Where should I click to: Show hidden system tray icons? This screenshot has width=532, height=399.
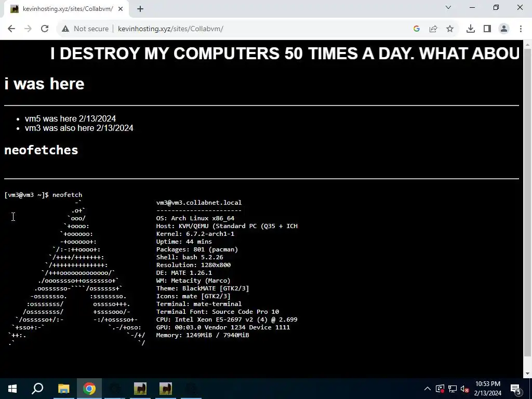point(428,389)
